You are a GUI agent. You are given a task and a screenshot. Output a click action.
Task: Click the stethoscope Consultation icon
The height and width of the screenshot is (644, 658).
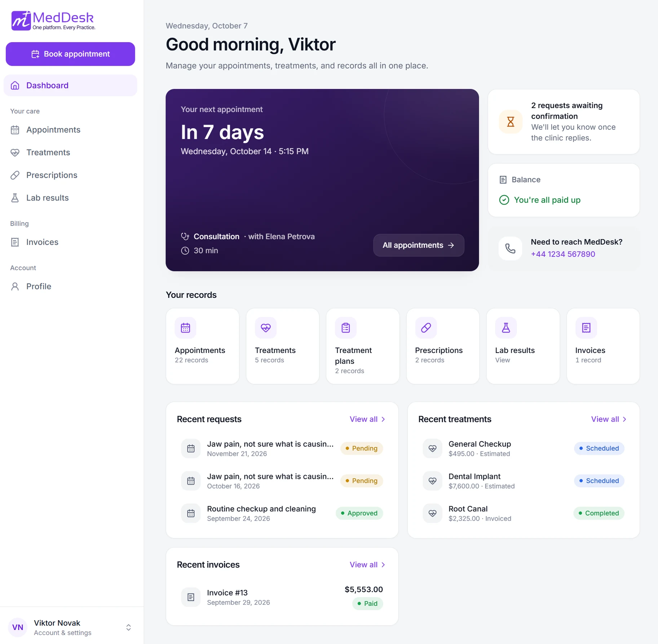[185, 237]
